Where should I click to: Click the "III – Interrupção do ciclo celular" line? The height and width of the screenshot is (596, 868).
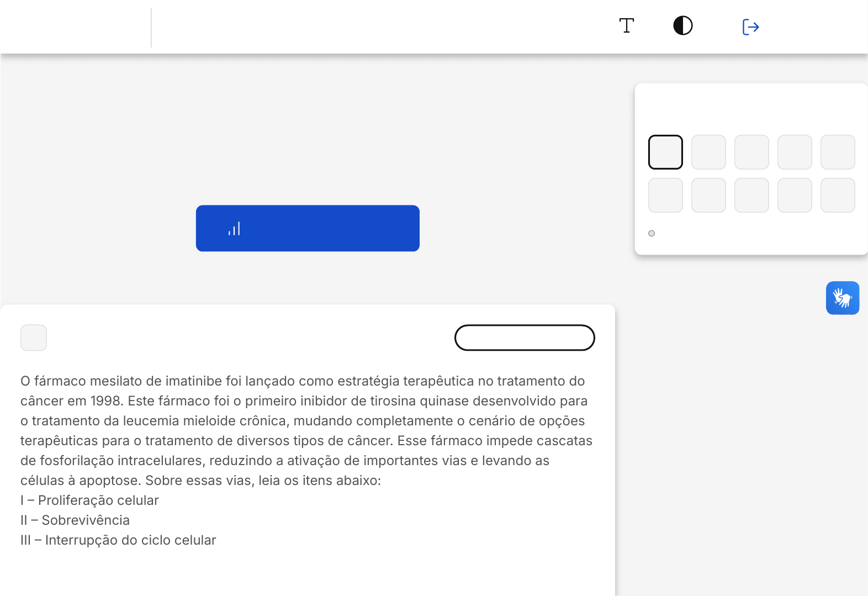(118, 540)
